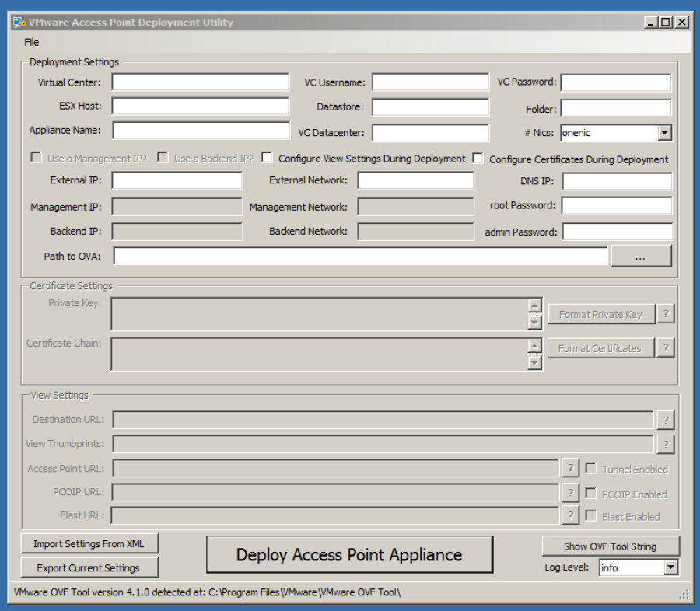The width and height of the screenshot is (700, 611).
Task: Check Configure Certificates During Deployment
Action: pyautogui.click(x=478, y=159)
